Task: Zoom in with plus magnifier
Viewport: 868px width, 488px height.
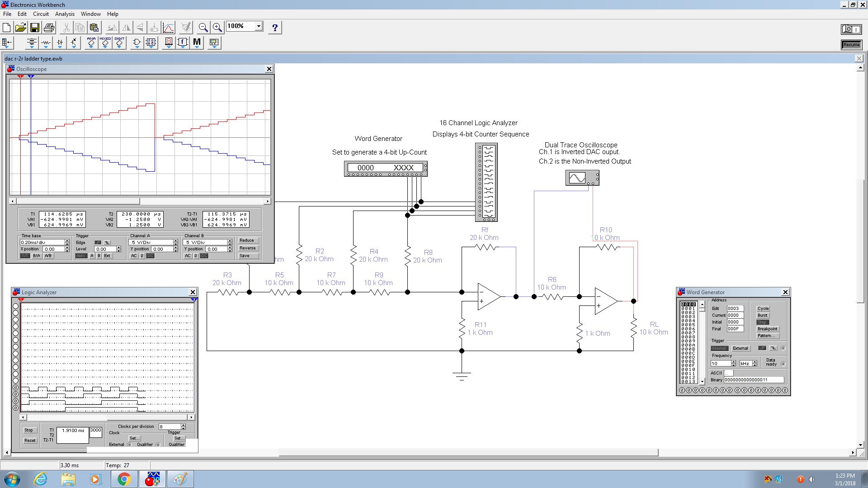Action: coord(217,28)
